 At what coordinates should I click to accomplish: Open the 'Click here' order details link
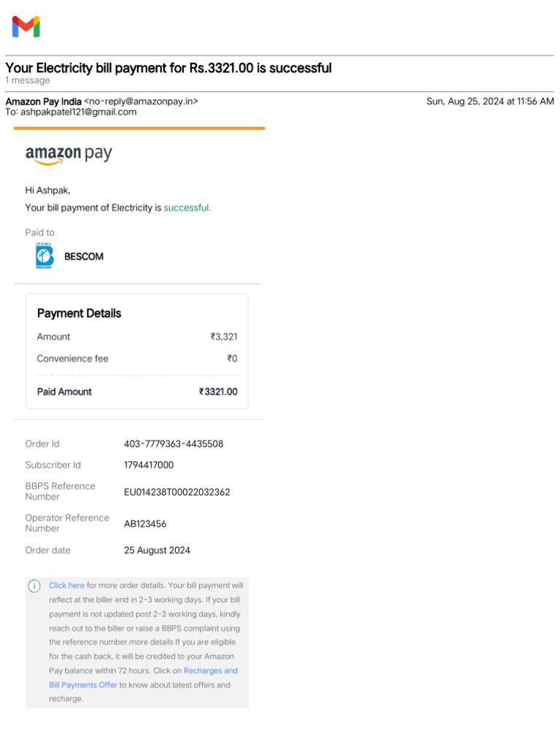tap(66, 585)
